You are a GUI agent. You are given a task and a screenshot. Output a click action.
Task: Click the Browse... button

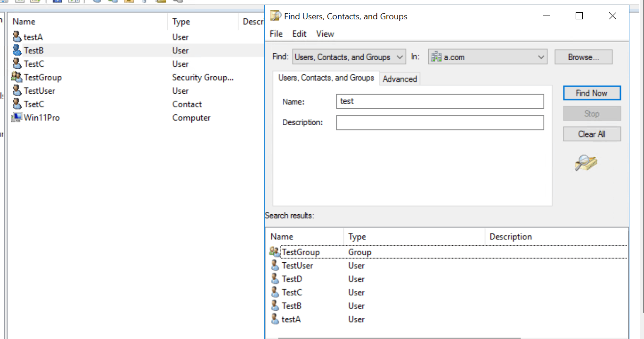pyautogui.click(x=583, y=57)
